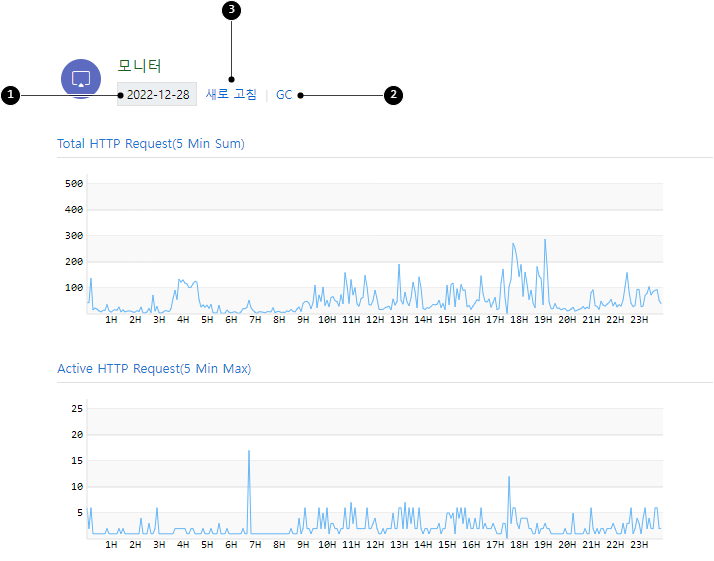Image resolution: width=714 pixels, height=561 pixels.
Task: Click the 새로 고침 refresh link
Action: click(x=231, y=94)
